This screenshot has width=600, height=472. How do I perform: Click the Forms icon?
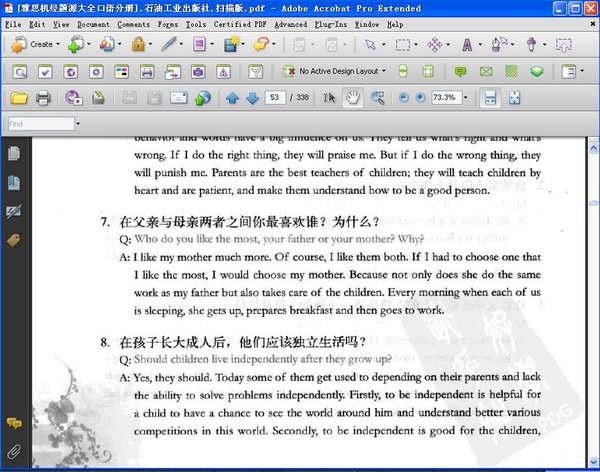199,44
